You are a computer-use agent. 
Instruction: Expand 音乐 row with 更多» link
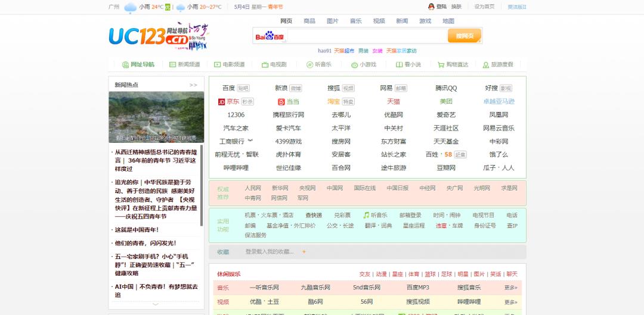click(510, 288)
